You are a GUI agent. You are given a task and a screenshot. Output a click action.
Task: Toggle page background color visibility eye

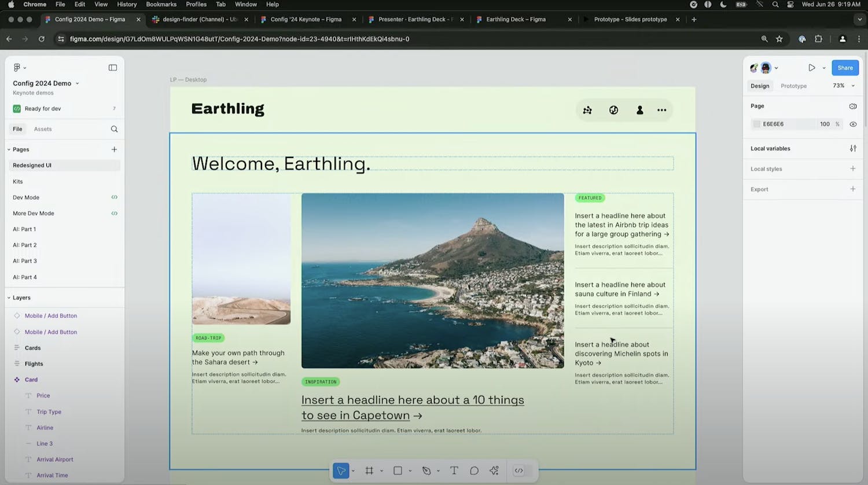point(853,124)
